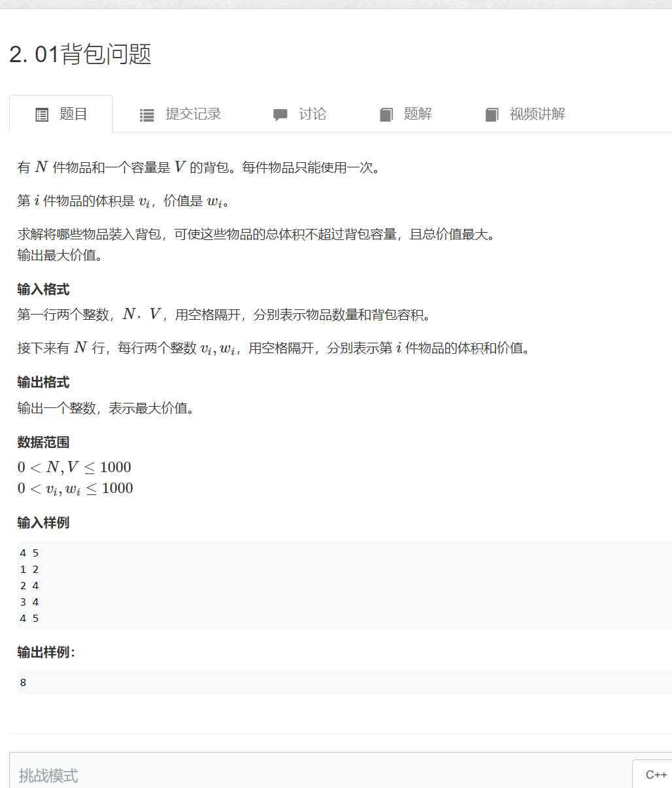Screen dimensions: 672x788
Task: Click the 输入格式 heading
Action: click(43, 290)
